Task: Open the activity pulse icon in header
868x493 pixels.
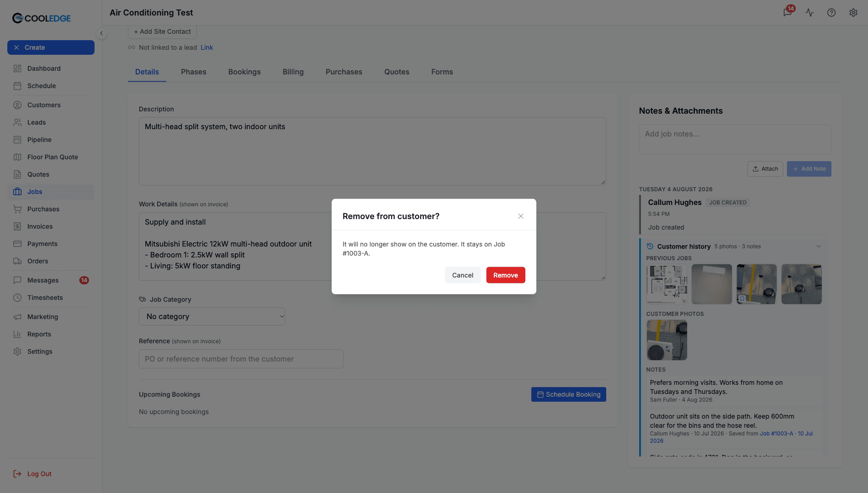Action: 810,12
